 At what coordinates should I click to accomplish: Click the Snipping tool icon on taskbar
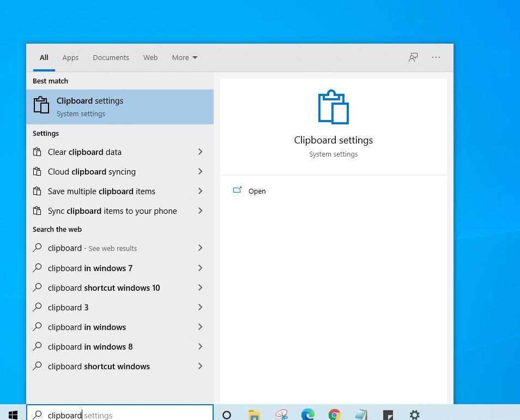(x=281, y=415)
